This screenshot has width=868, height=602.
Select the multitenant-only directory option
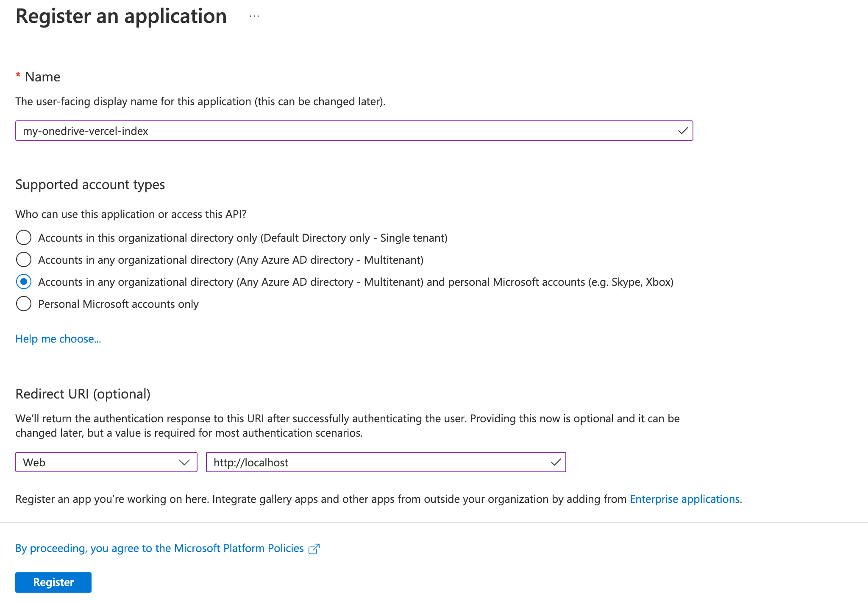click(24, 259)
